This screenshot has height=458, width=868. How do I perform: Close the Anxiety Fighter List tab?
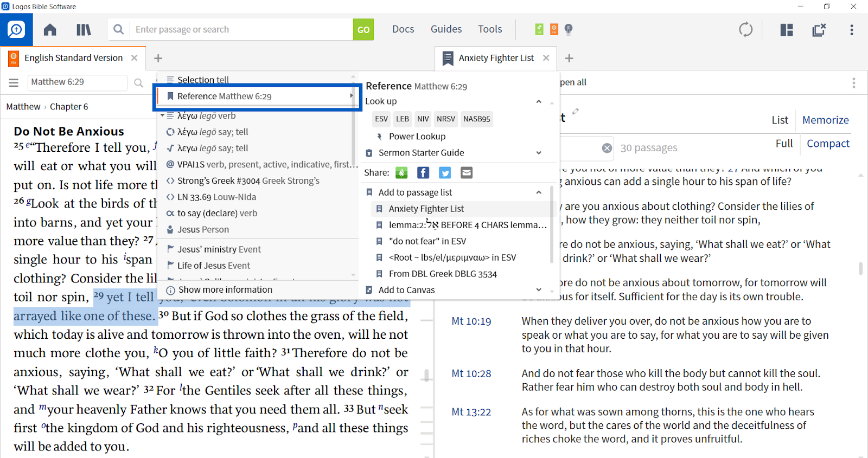546,57
